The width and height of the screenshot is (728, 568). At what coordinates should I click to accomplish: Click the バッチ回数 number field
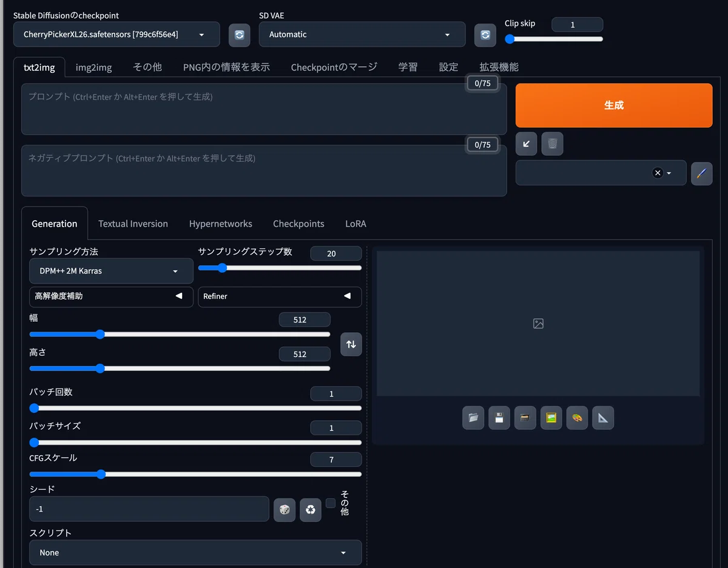pyautogui.click(x=336, y=394)
